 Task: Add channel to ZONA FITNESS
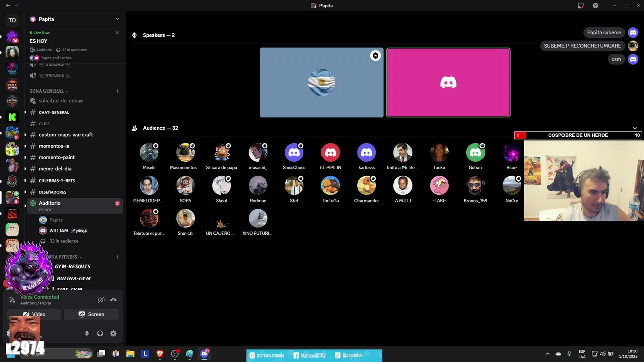click(117, 257)
